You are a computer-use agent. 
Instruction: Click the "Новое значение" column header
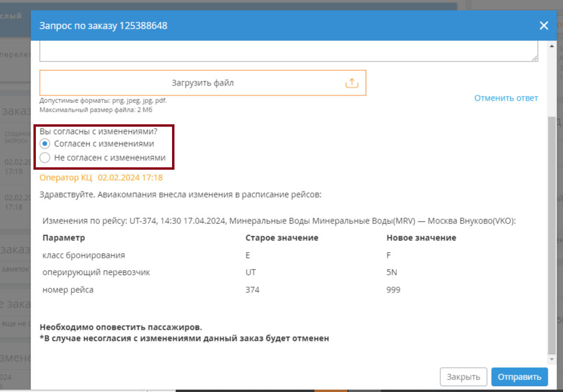421,238
